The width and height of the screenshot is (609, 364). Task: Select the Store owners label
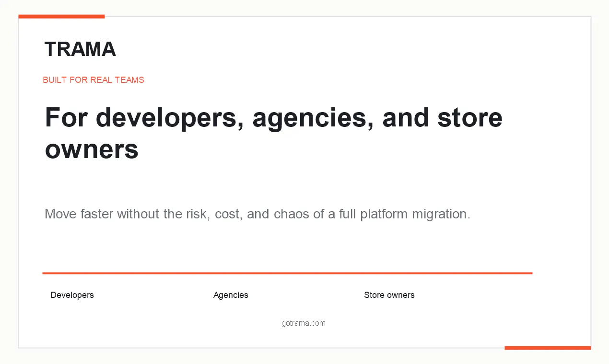(x=389, y=295)
